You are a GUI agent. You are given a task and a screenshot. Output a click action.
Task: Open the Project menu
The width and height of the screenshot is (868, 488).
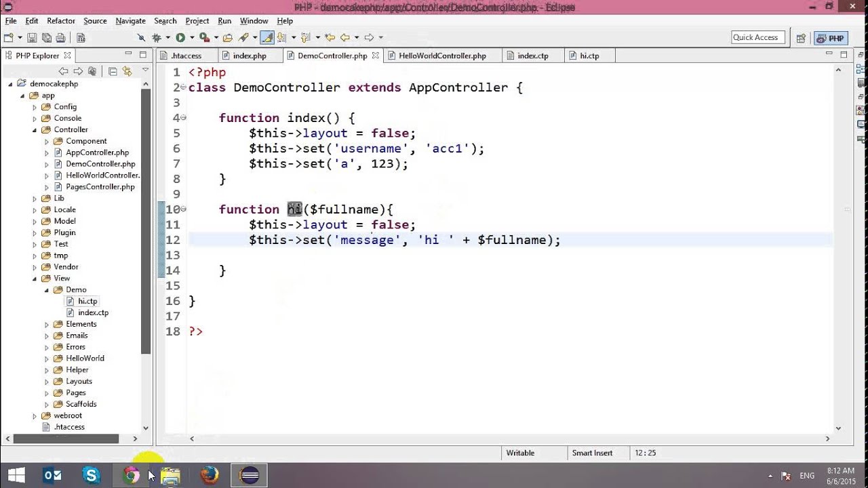click(x=197, y=21)
